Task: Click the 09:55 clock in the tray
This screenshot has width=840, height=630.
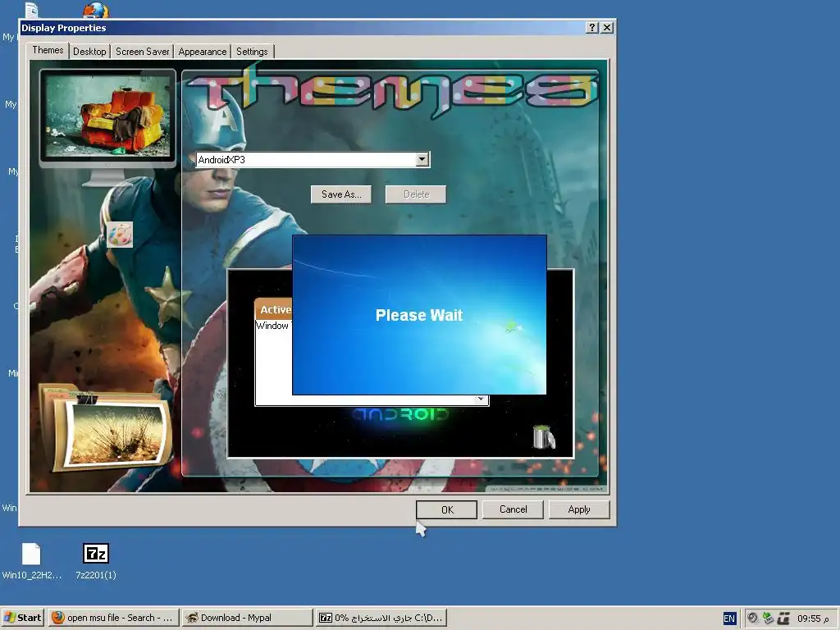Action: coord(813,619)
